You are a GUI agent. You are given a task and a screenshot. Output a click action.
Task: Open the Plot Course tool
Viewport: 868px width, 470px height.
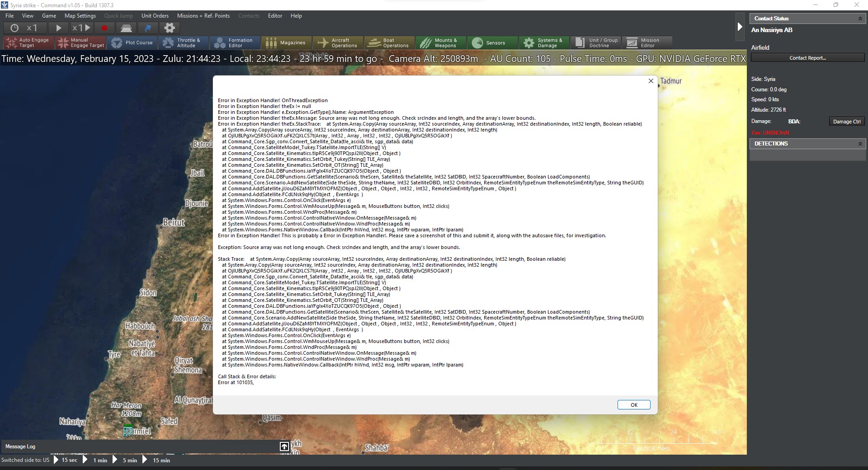point(132,43)
